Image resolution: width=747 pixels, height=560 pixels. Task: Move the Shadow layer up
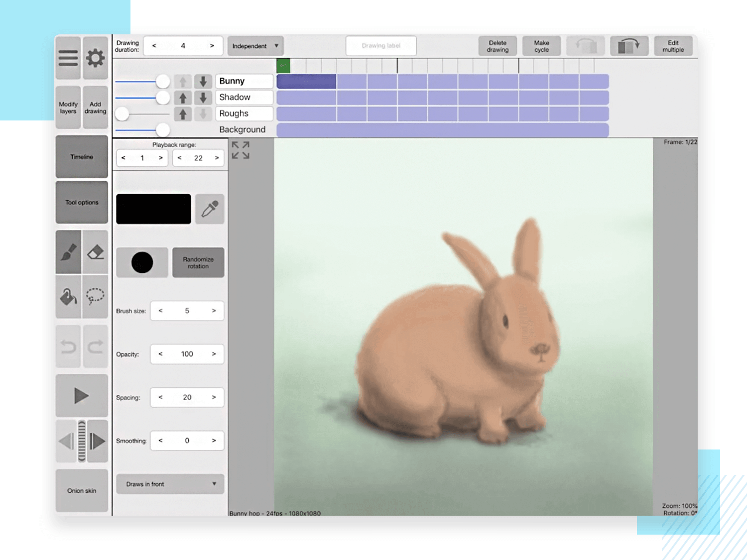pyautogui.click(x=183, y=98)
